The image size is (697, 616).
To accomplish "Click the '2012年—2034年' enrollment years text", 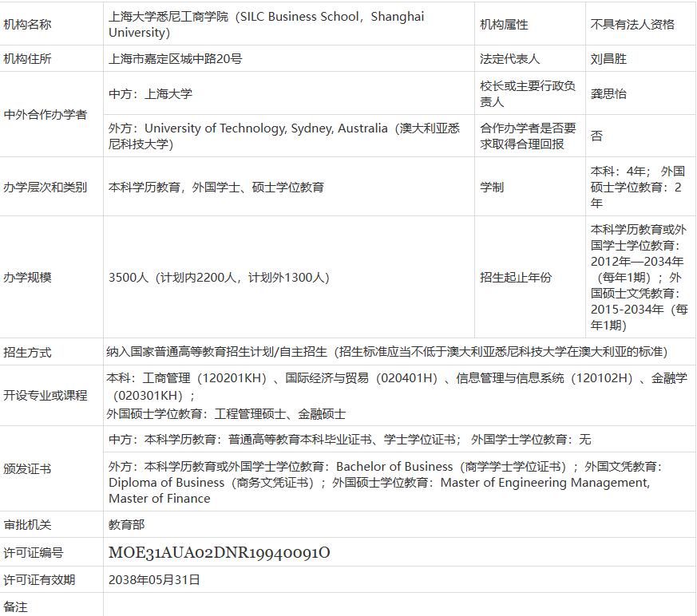I will point(636,261).
